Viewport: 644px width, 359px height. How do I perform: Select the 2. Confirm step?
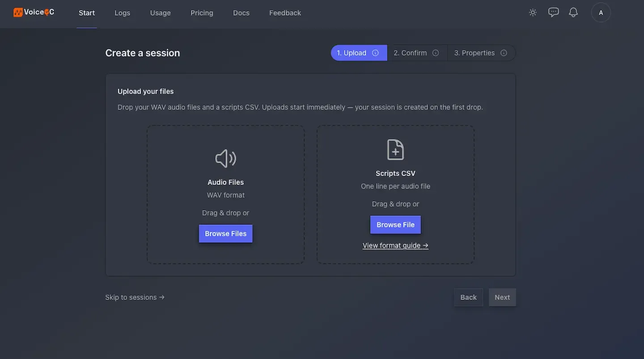[x=417, y=53]
